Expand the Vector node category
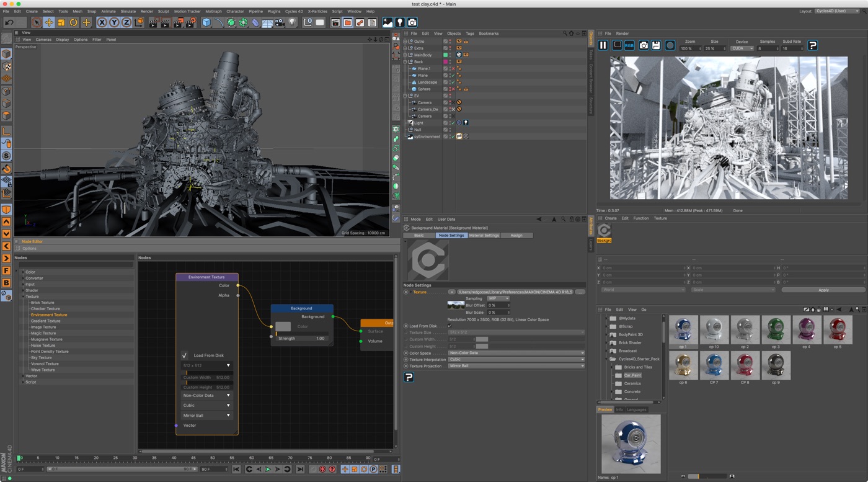 tap(23, 376)
